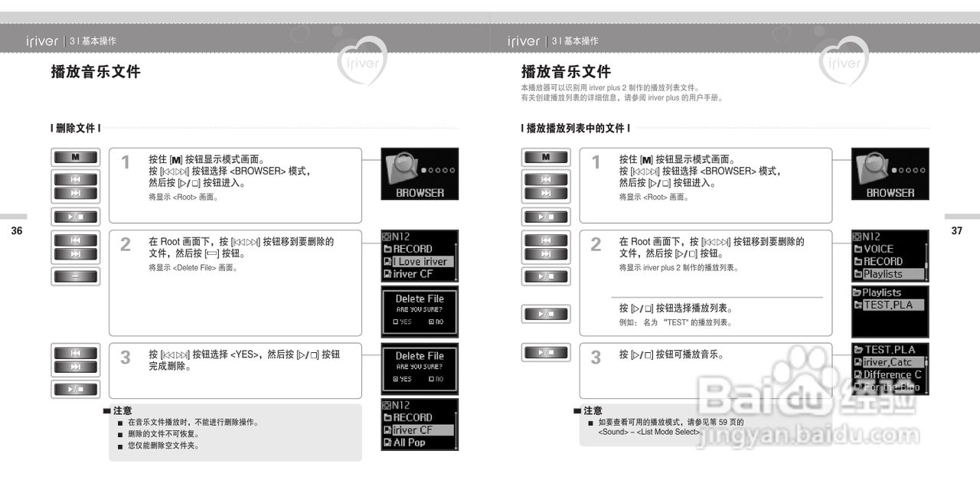The height and width of the screenshot is (490, 980).
Task: Click the next-track button in page 36 step 2
Action: (x=75, y=253)
